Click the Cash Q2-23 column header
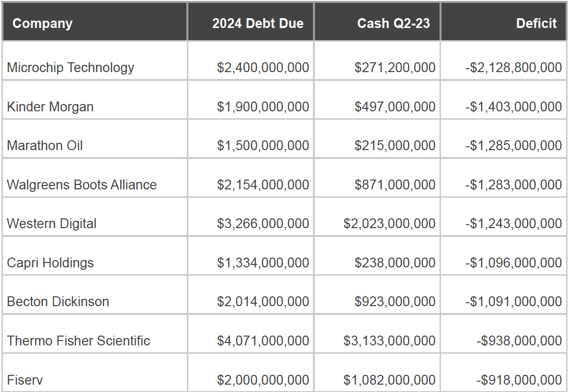 [393, 24]
